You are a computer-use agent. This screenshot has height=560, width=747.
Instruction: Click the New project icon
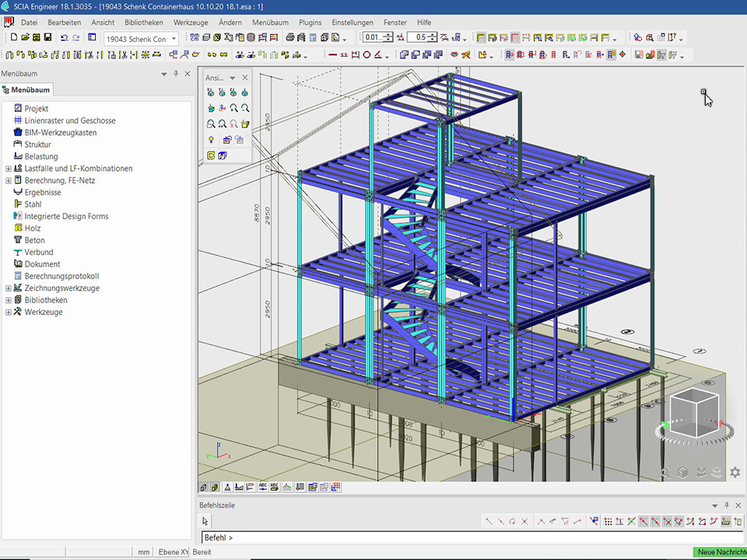14,37
